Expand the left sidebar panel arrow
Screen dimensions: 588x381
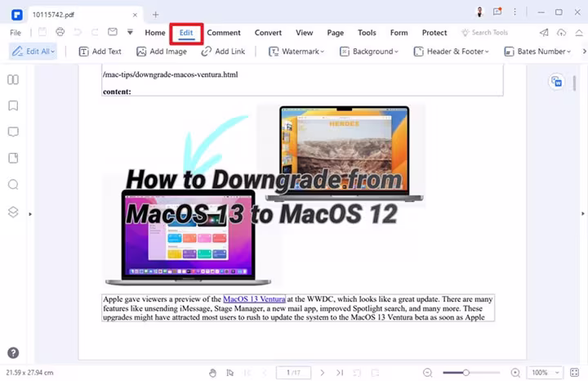[x=30, y=214]
